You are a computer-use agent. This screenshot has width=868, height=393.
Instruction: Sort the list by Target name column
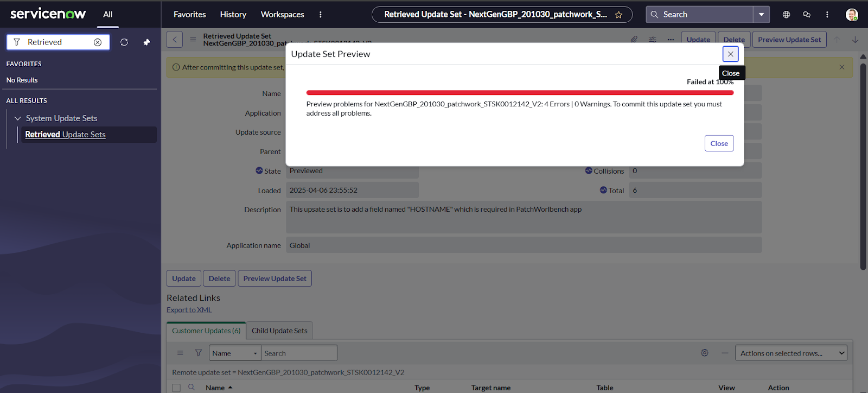pyautogui.click(x=491, y=388)
